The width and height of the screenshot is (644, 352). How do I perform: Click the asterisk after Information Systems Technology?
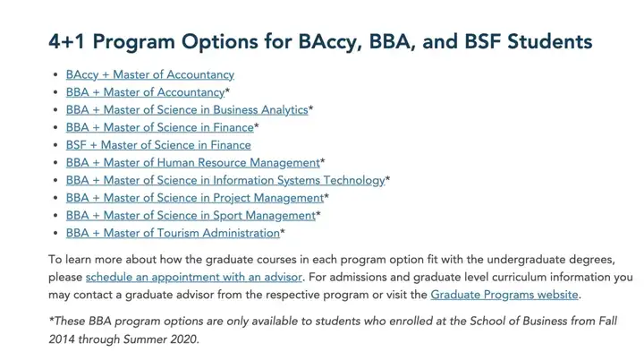[x=387, y=179]
